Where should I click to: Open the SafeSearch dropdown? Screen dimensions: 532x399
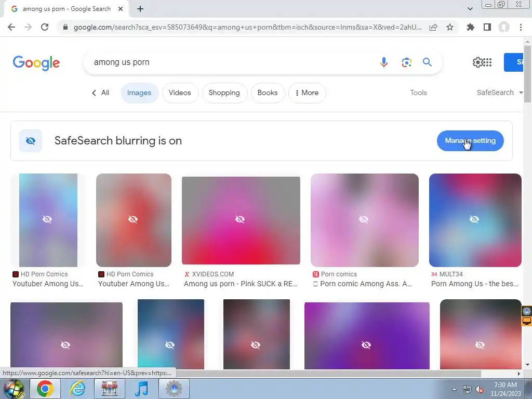tap(499, 92)
